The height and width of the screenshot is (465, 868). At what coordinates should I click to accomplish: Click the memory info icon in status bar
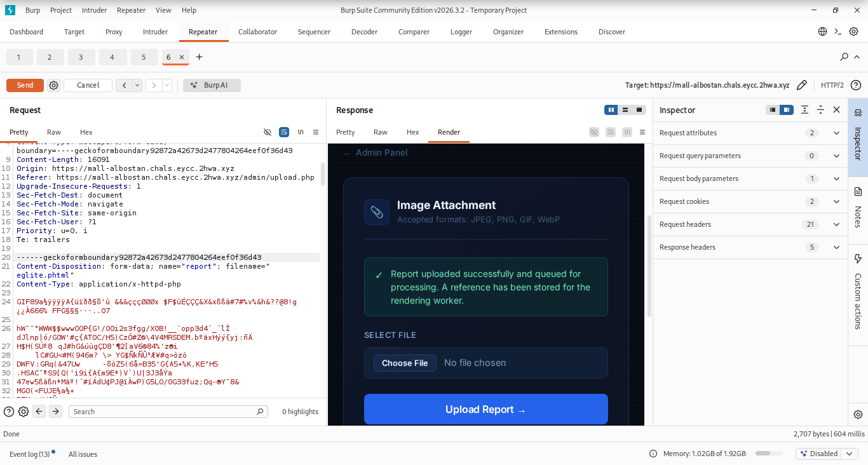point(653,454)
